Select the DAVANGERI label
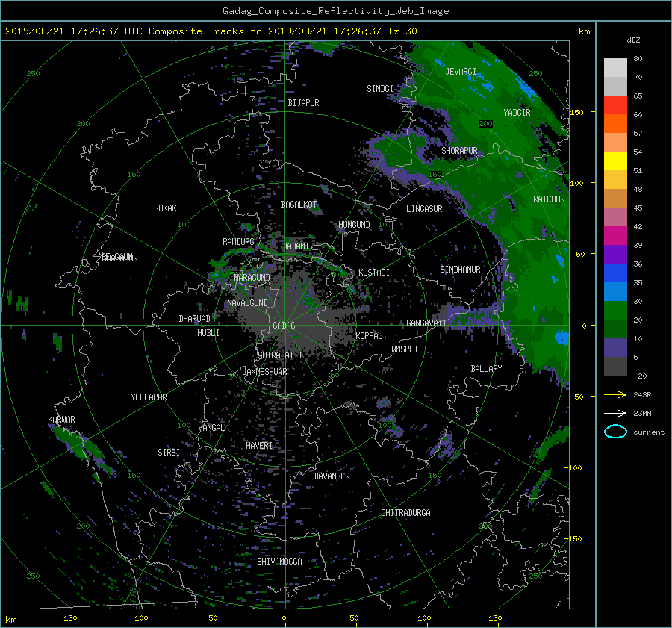This screenshot has width=672, height=628. click(334, 476)
